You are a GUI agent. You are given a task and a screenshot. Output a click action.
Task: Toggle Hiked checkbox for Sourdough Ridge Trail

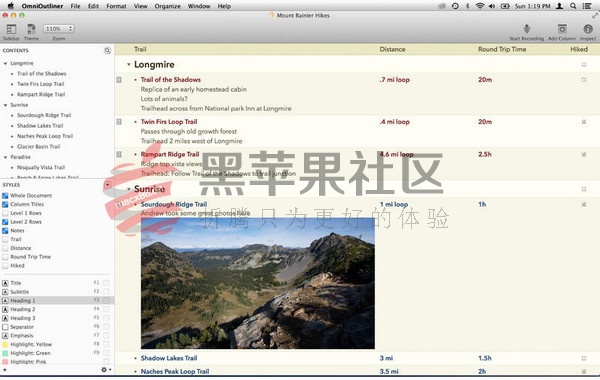(584, 204)
